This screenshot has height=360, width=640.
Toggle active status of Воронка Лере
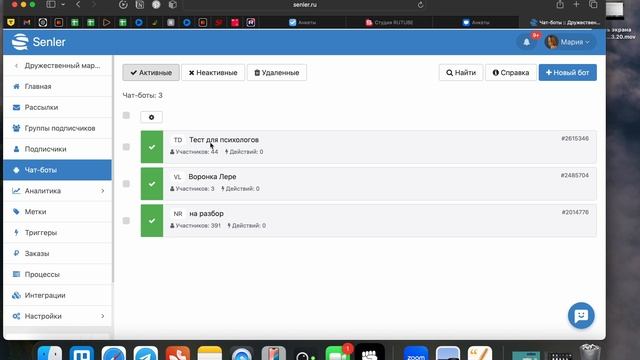coord(152,184)
